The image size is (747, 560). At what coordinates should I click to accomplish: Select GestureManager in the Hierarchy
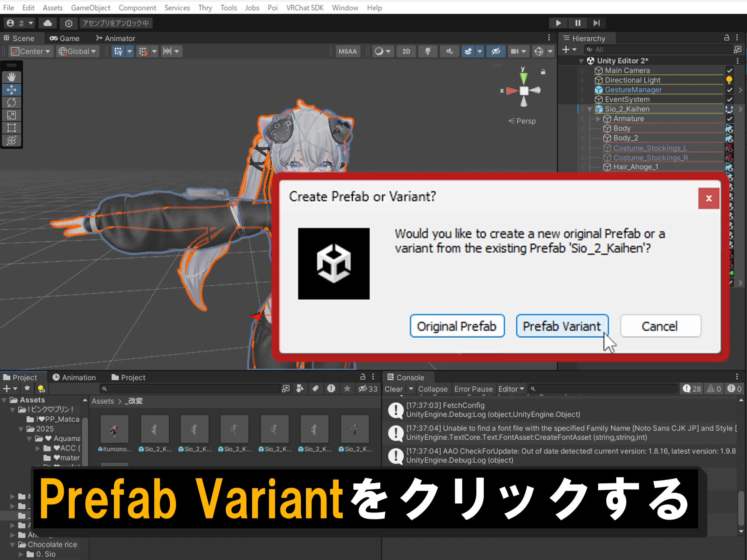pos(633,90)
